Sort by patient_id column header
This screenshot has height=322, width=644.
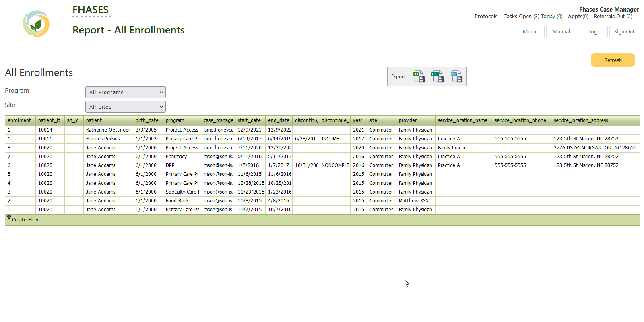50,120
